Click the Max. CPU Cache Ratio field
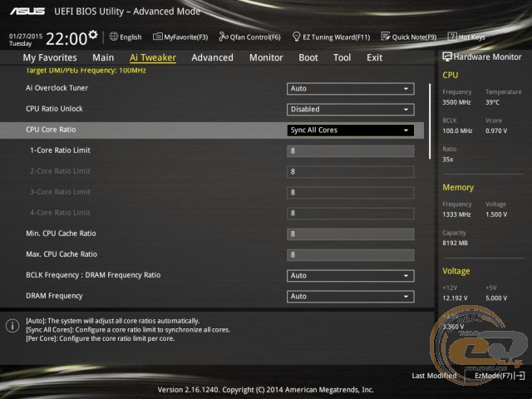 click(350, 255)
